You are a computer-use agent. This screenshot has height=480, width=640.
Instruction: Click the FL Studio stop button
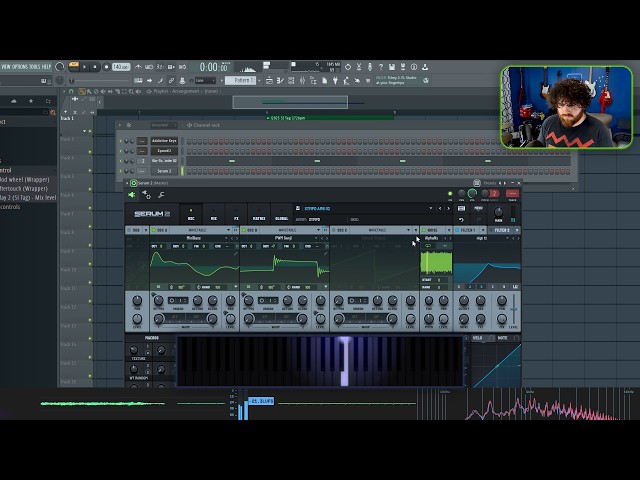pyautogui.click(x=95, y=67)
